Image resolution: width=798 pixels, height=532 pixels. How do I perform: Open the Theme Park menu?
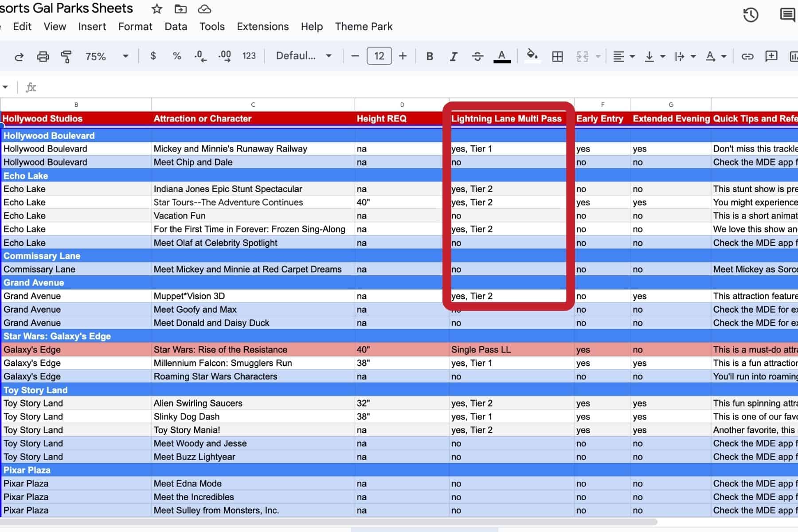[364, 27]
